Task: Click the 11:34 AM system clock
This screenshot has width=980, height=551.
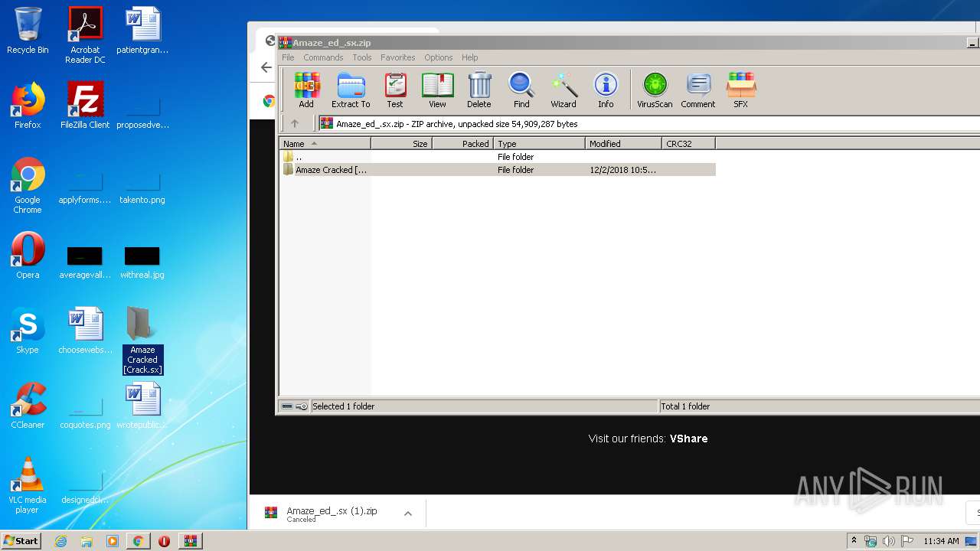Action: tap(941, 541)
